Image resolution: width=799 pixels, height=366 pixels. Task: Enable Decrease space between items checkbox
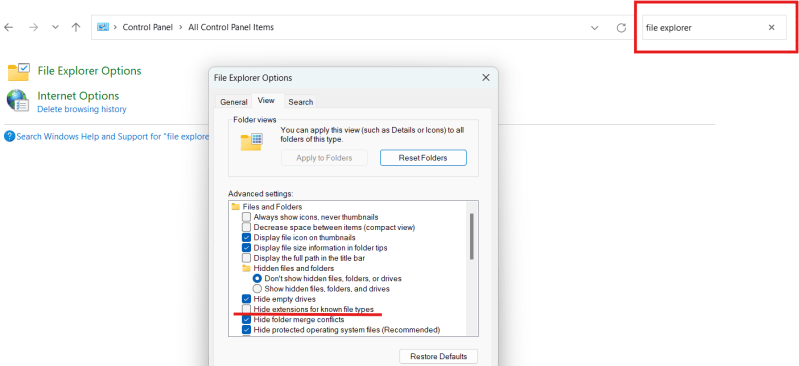tap(247, 227)
